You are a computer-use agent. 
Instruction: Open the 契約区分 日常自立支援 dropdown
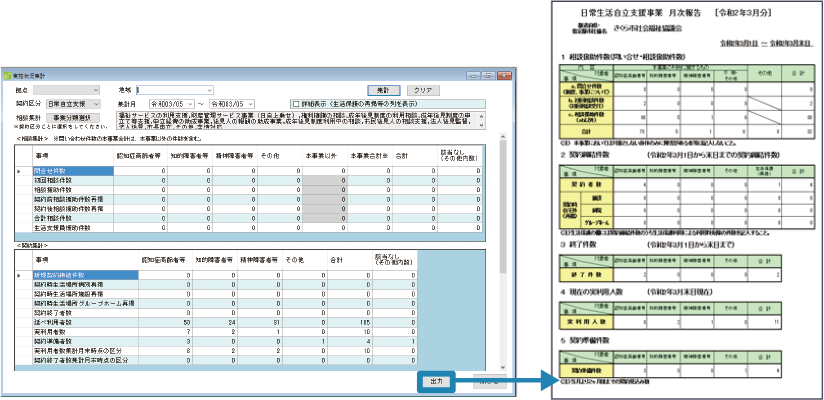[96, 103]
